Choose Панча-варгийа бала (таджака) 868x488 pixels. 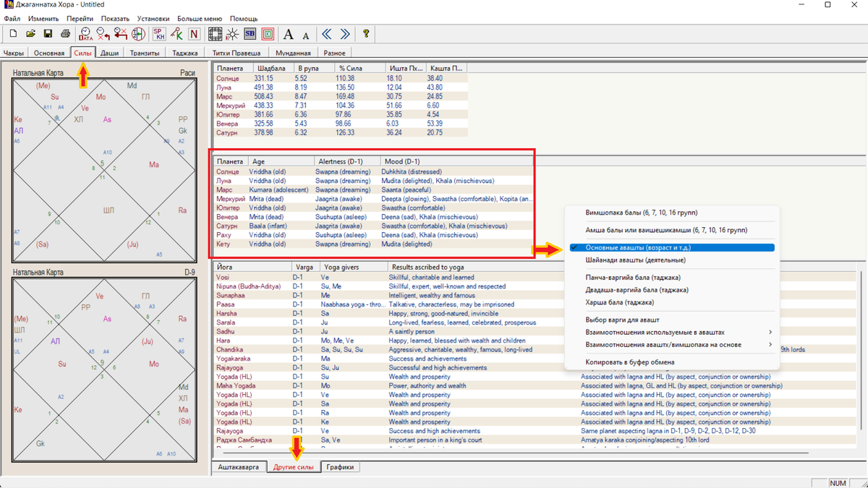tap(673, 278)
